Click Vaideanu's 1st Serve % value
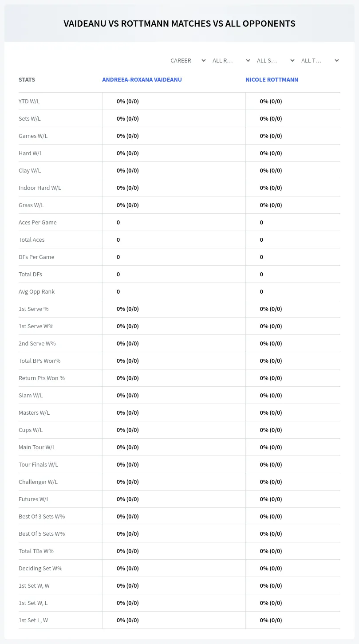This screenshot has height=644, width=359. click(x=128, y=309)
